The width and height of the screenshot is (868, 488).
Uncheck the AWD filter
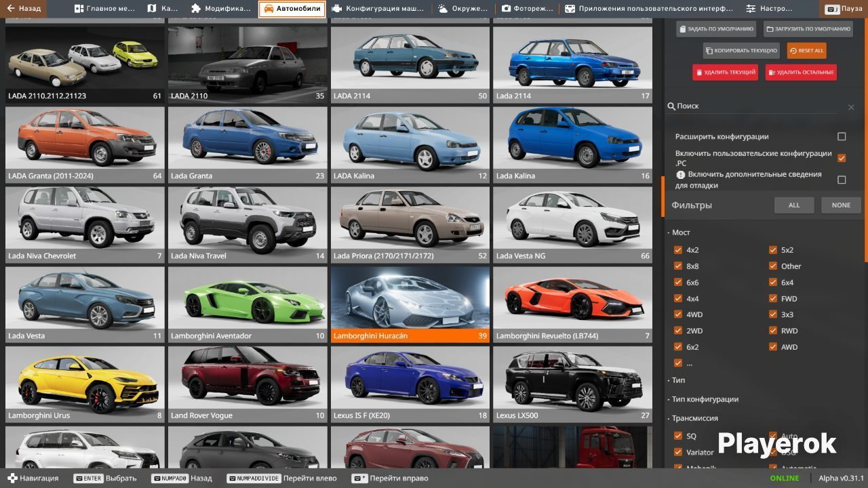773,347
